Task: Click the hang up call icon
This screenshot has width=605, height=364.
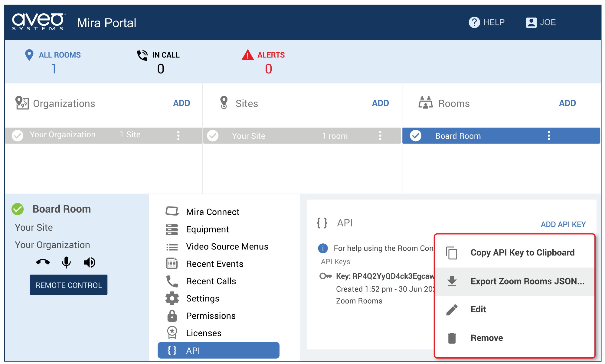Action: pos(43,262)
